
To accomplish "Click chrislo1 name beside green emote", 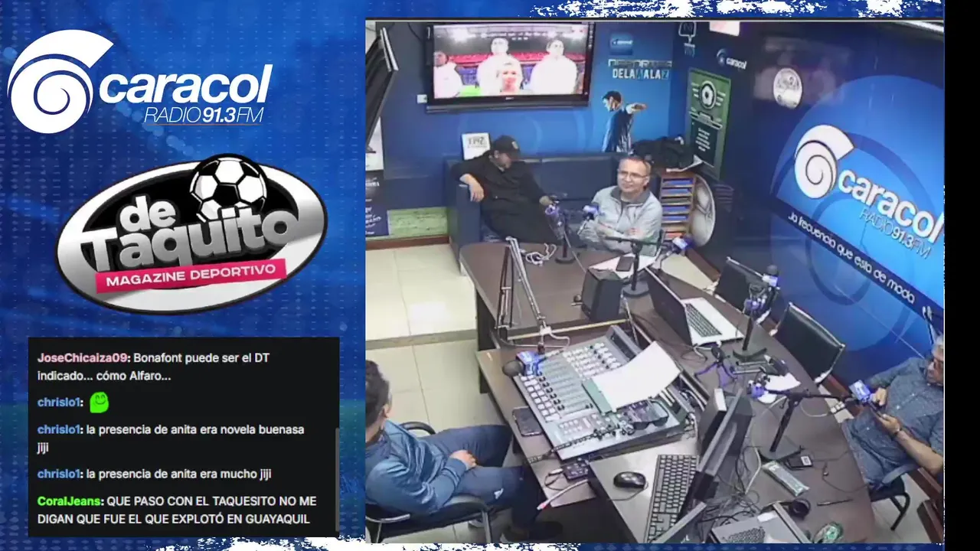I will tap(60, 403).
